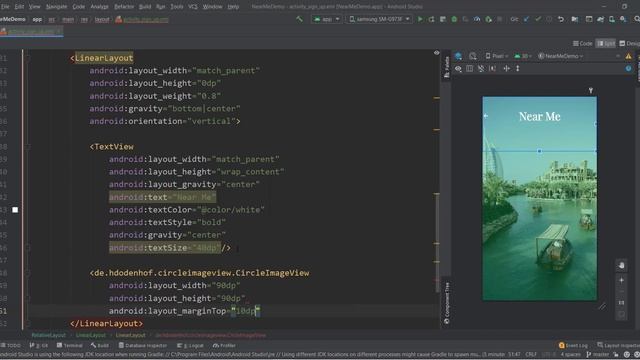Click the Attach Debugger to Android Process icon
This screenshot has height=360, width=640.
pyautogui.click(x=488, y=19)
